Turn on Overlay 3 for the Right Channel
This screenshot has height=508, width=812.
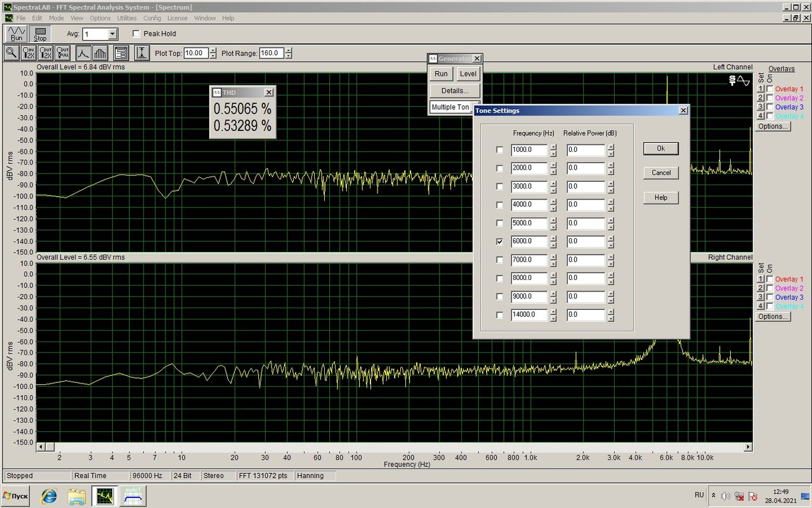770,297
